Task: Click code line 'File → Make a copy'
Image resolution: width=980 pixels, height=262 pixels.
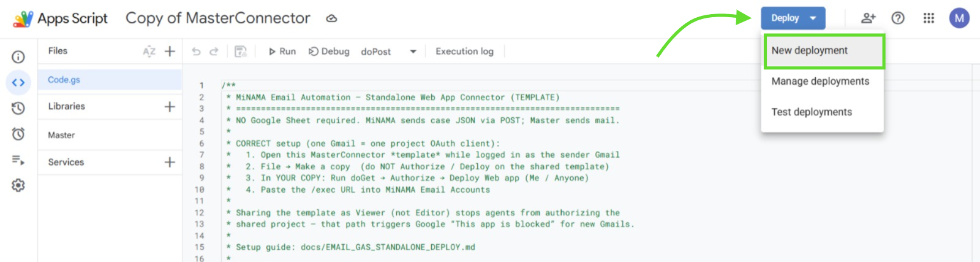Action: 417,166
